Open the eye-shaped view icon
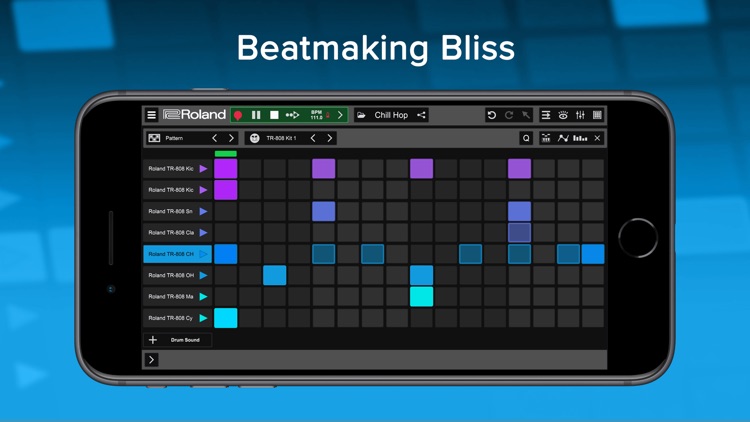The height and width of the screenshot is (422, 750). coord(563,115)
